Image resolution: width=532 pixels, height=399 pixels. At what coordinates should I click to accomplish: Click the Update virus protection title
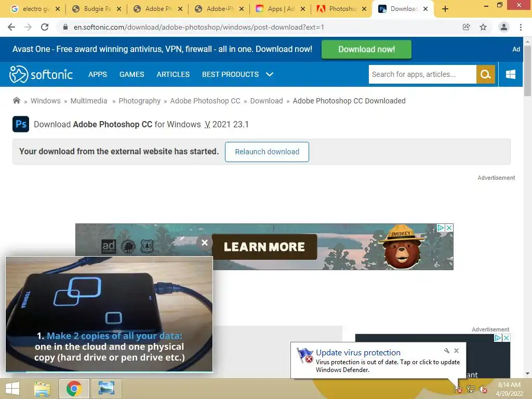358,353
